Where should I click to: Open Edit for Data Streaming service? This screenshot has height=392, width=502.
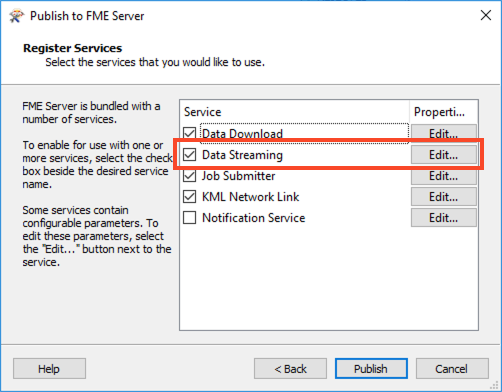point(444,155)
